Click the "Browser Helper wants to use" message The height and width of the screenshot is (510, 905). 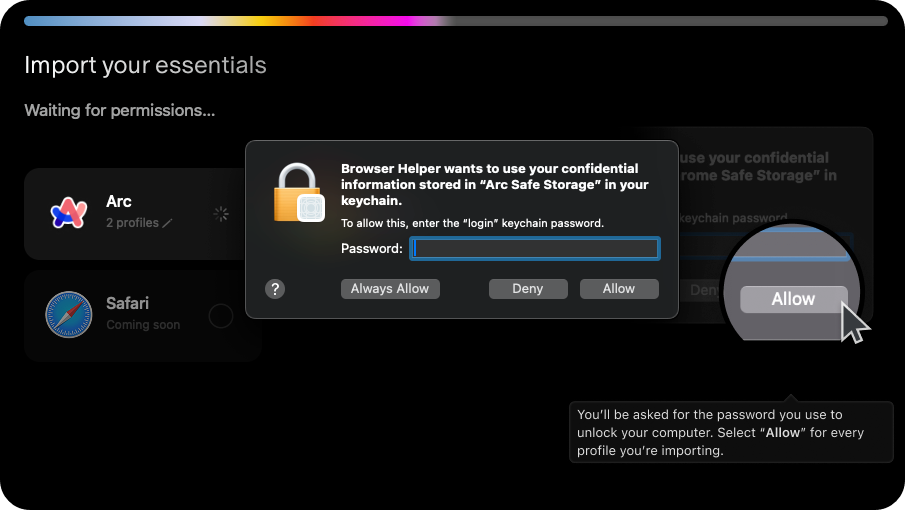click(x=495, y=185)
